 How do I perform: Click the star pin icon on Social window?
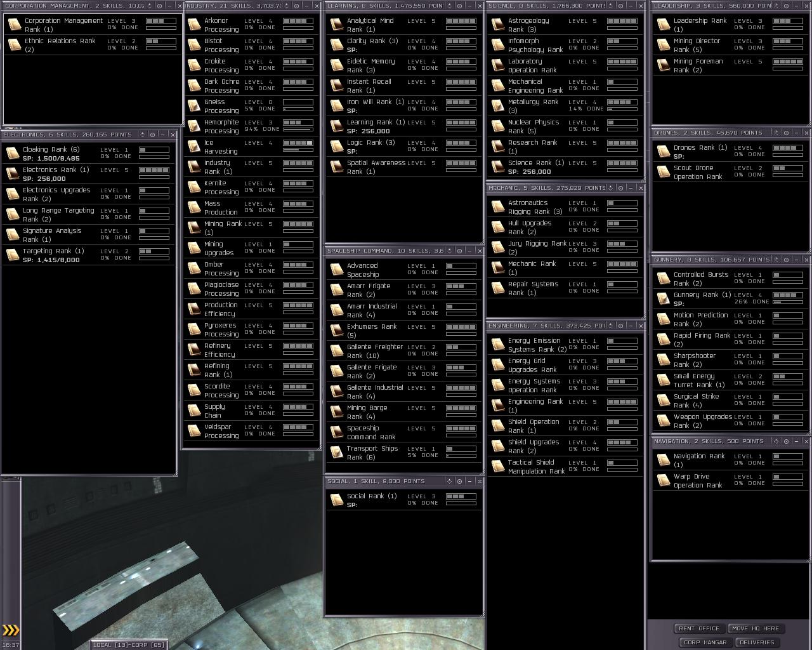coord(449,481)
